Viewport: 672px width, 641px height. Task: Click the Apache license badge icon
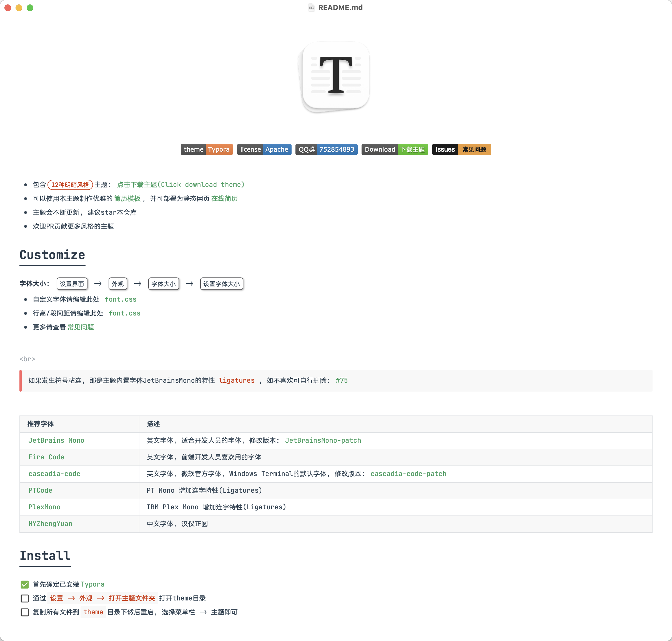click(264, 149)
